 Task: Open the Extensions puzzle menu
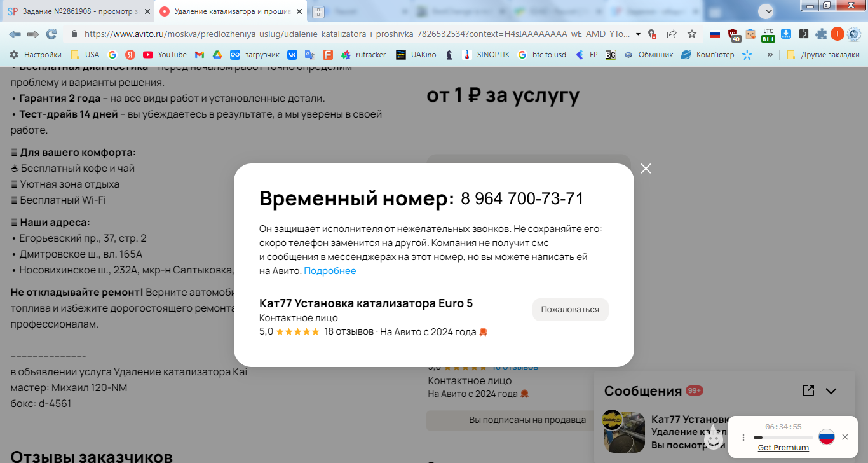pos(821,34)
